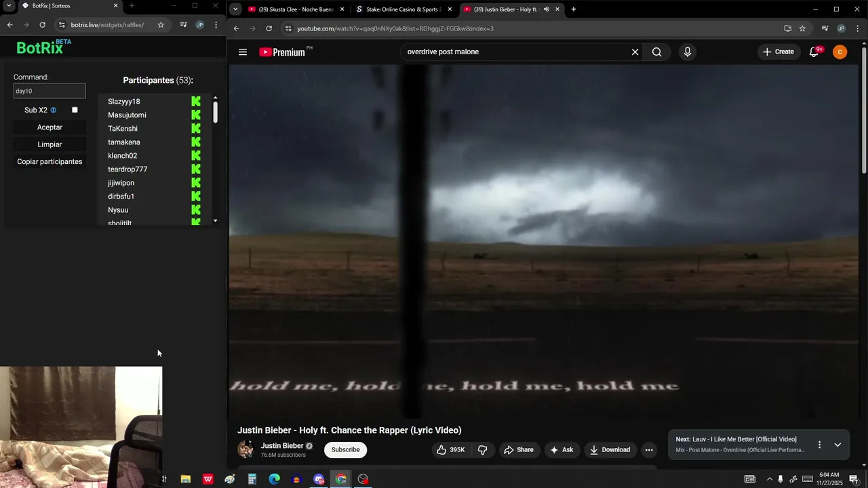Show hidden system tray icons

coord(769,479)
